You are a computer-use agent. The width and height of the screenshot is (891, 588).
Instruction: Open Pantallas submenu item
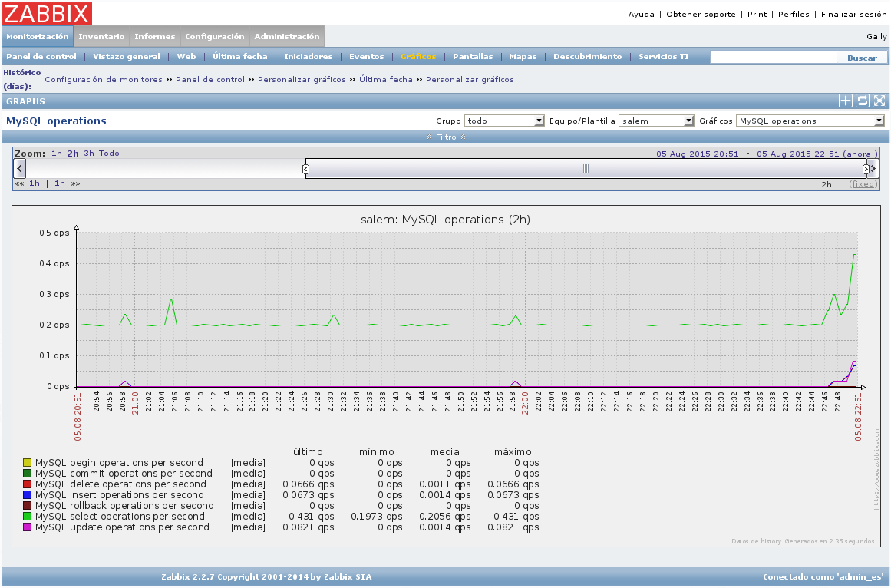point(473,56)
